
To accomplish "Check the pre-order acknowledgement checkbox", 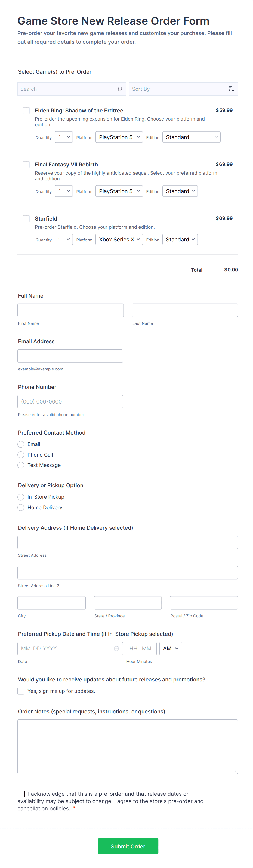I will [21, 794].
